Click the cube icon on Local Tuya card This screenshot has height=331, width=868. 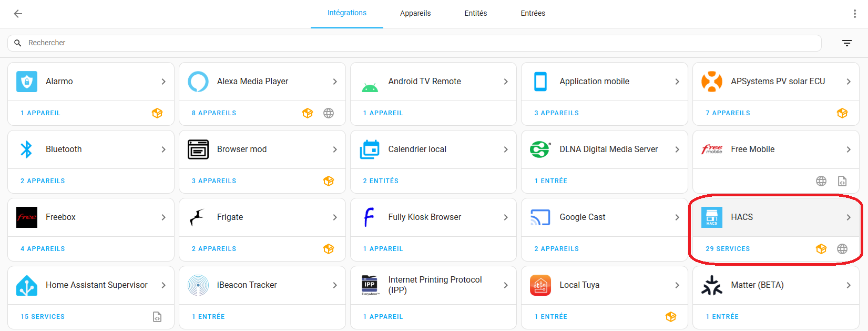point(671,317)
